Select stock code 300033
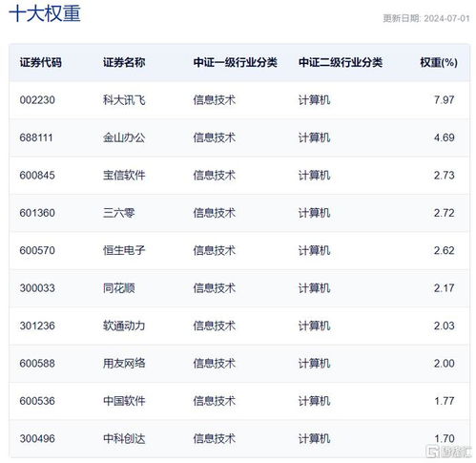The image size is (476, 463). point(37,288)
